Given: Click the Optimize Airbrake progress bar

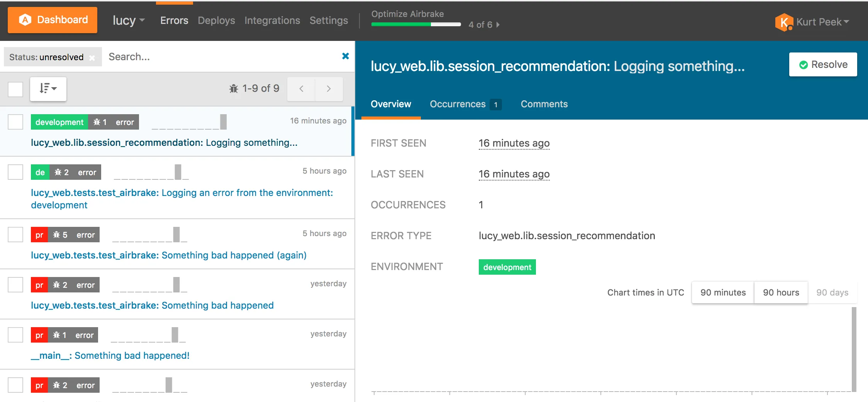Looking at the screenshot, I should coord(416,24).
